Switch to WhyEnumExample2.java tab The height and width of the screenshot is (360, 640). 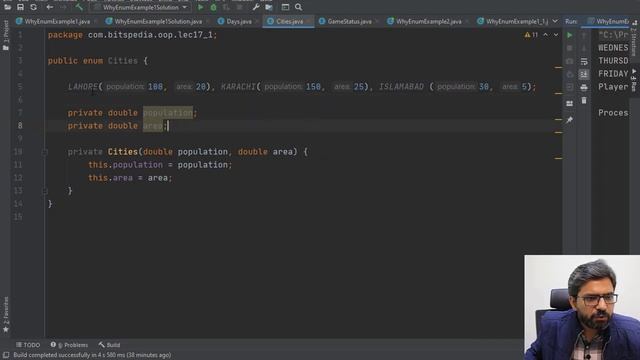tap(429, 21)
